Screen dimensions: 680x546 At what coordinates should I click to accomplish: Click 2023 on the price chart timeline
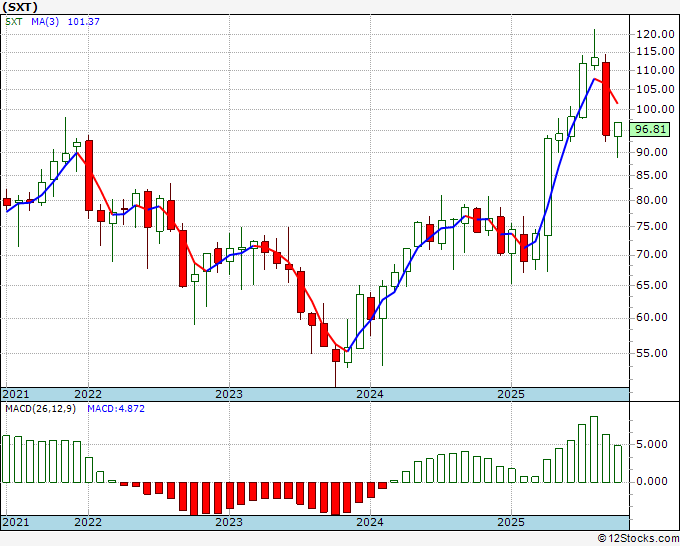coord(229,394)
